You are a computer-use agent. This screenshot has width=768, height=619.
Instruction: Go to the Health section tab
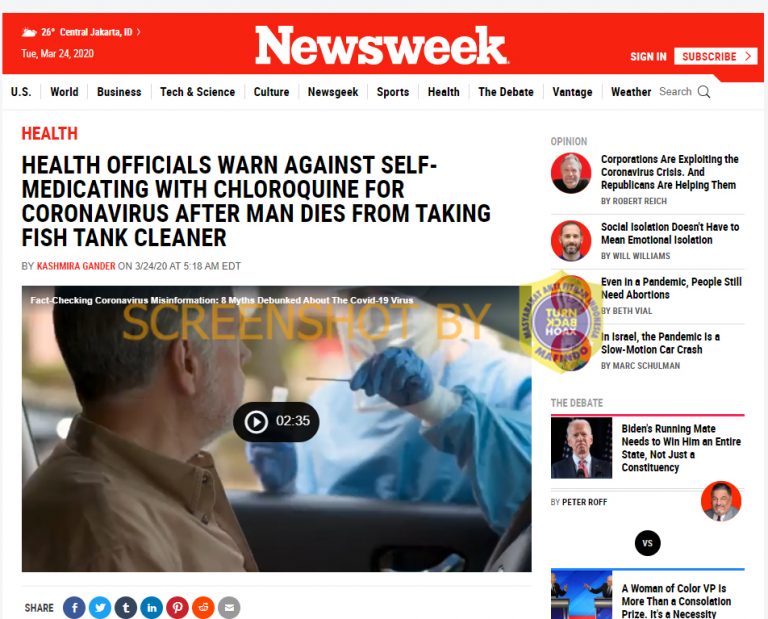(x=443, y=92)
